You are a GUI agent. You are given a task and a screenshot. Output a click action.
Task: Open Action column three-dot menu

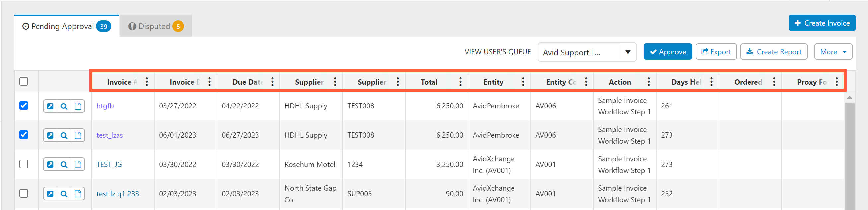[649, 82]
